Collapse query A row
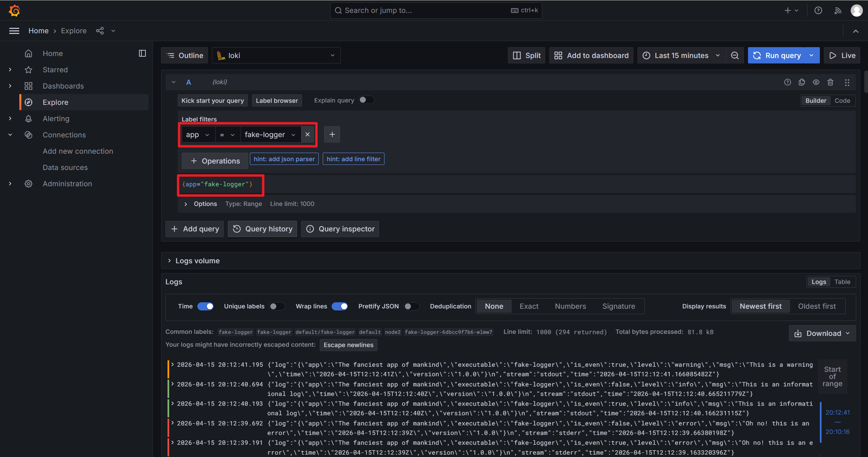 point(174,82)
